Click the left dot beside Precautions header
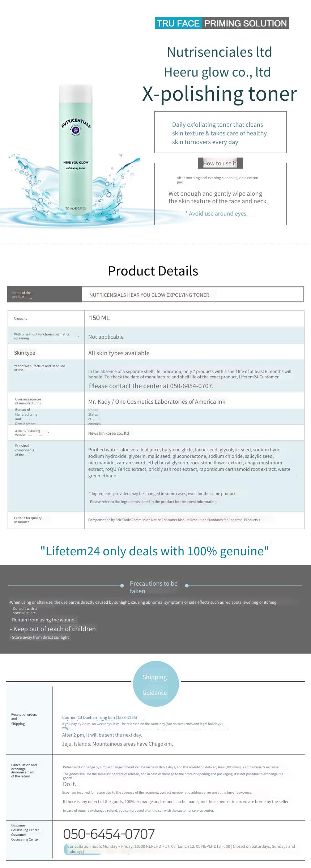 [122, 585]
